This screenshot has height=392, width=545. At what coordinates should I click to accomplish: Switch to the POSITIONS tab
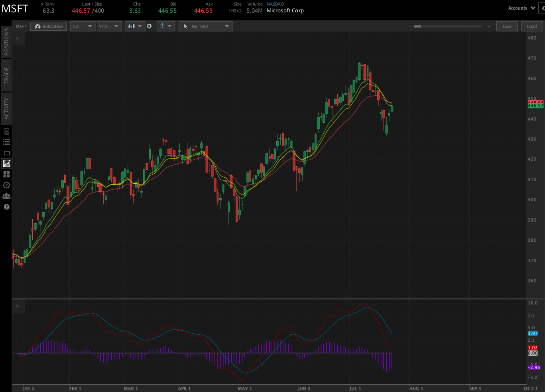(x=6, y=42)
